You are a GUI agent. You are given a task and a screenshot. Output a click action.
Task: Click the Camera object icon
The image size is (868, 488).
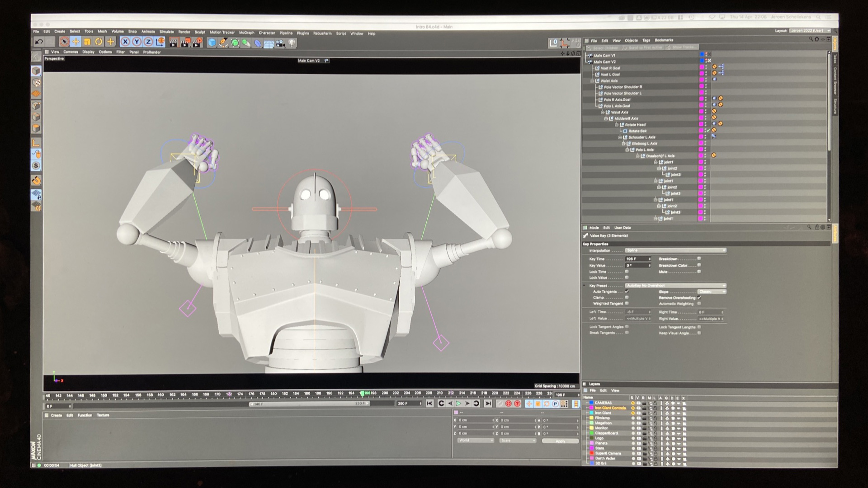point(281,43)
